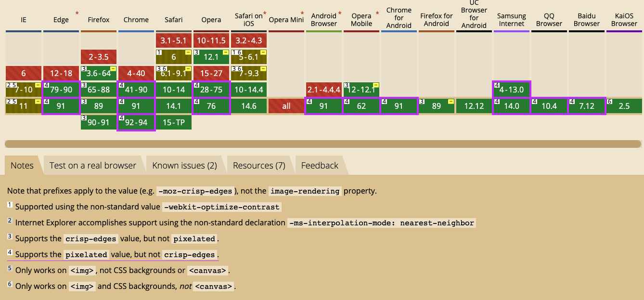Viewport: 644px width, 300px height.
Task: Click the yellow prefix flag on Opera 12.1
Action: tap(226, 52)
